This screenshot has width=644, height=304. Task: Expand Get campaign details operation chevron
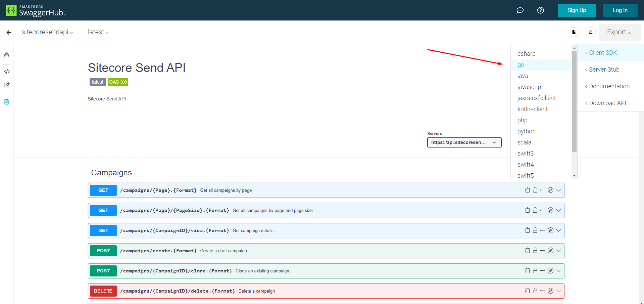pyautogui.click(x=558, y=230)
